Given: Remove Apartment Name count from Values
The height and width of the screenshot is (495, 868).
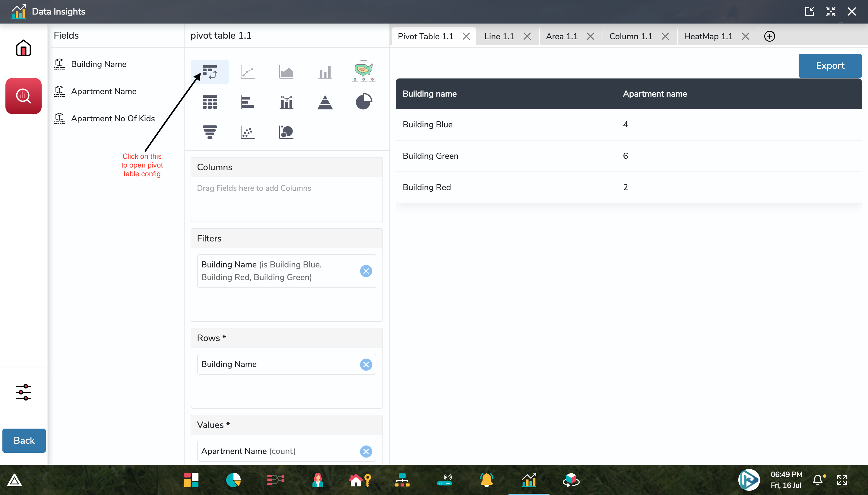Looking at the screenshot, I should [x=366, y=451].
